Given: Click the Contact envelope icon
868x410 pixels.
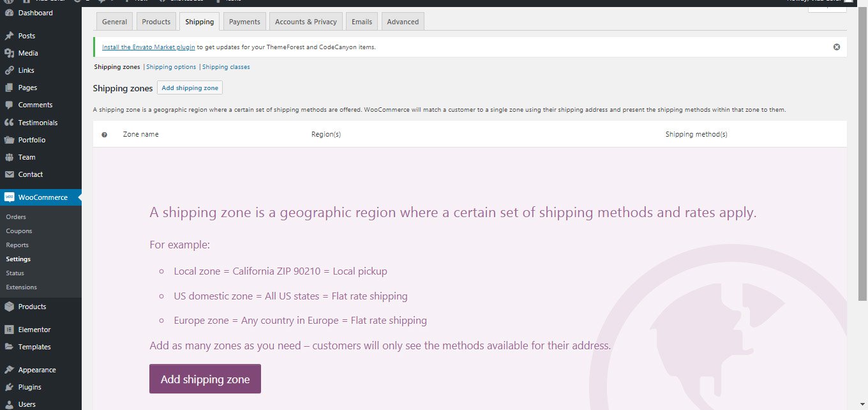Looking at the screenshot, I should (9, 174).
